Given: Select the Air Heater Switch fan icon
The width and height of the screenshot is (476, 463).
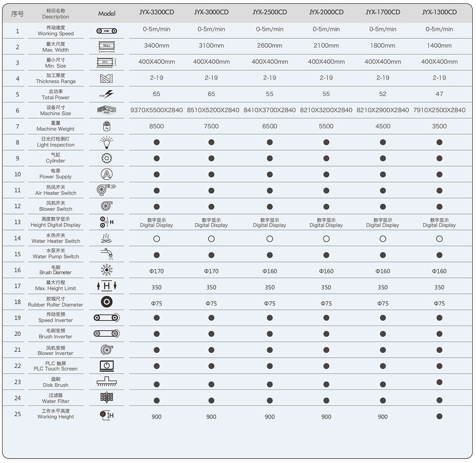Looking at the screenshot, I should (x=106, y=190).
